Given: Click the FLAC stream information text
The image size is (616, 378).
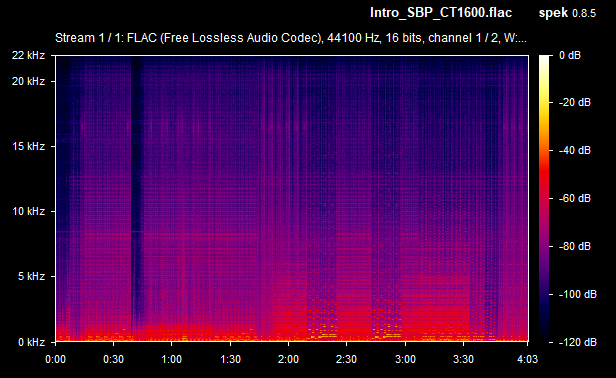Looking at the screenshot, I should point(290,38).
